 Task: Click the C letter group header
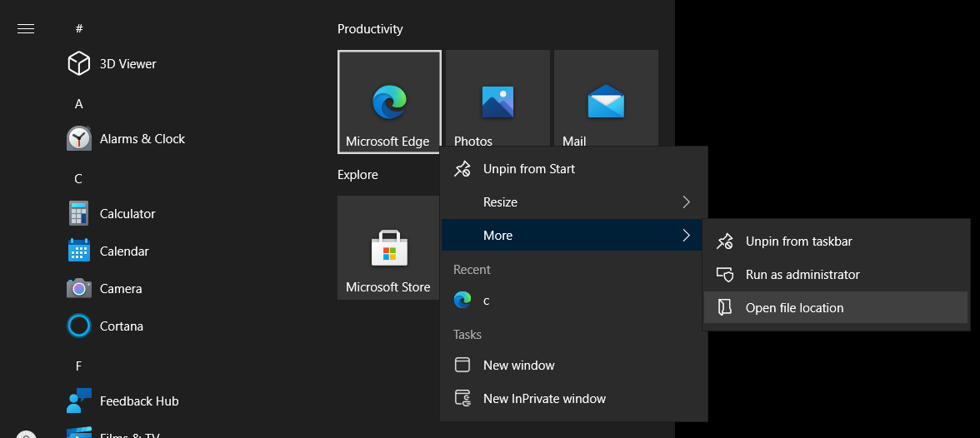[78, 179]
